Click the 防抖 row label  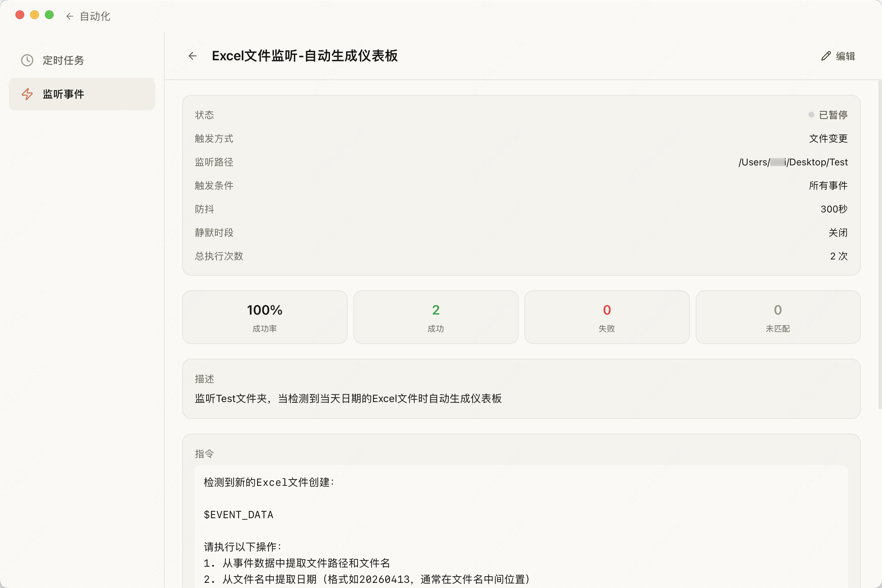[204, 209]
